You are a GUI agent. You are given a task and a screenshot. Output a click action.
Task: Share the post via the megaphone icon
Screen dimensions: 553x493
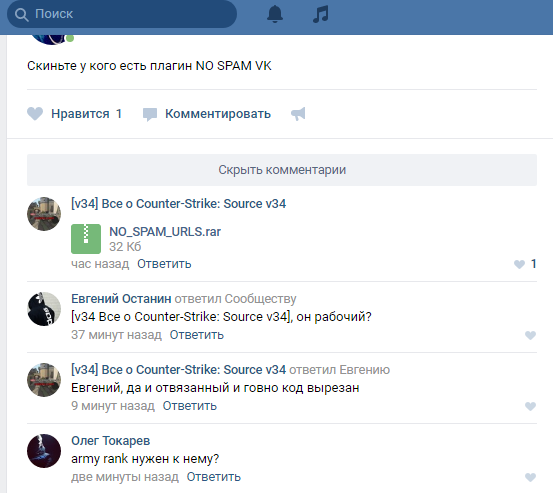(298, 114)
